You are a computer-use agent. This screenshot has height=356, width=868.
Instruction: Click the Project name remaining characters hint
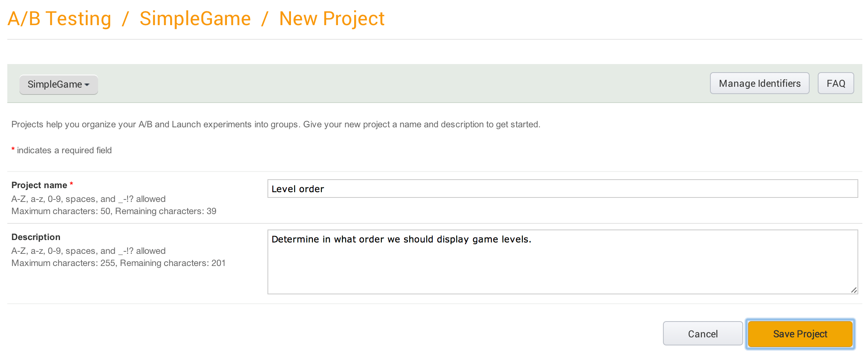pos(114,211)
